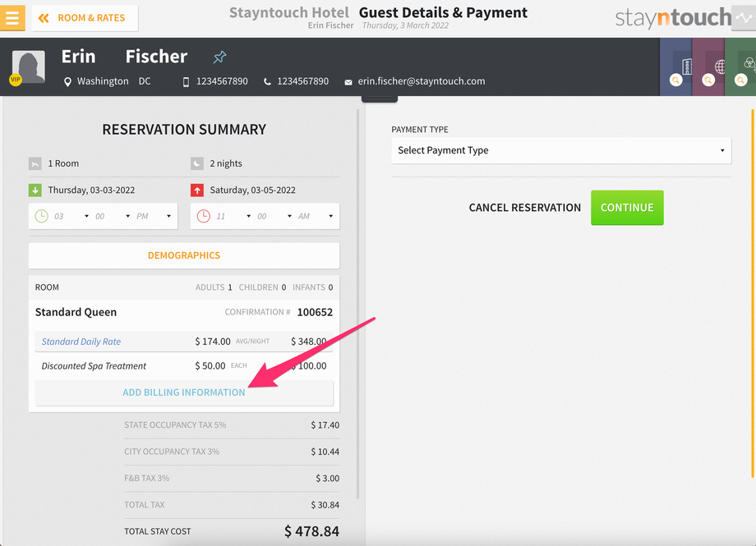The height and width of the screenshot is (546, 756).
Task: Toggle the pin icon next to Fischer
Action: pos(219,57)
